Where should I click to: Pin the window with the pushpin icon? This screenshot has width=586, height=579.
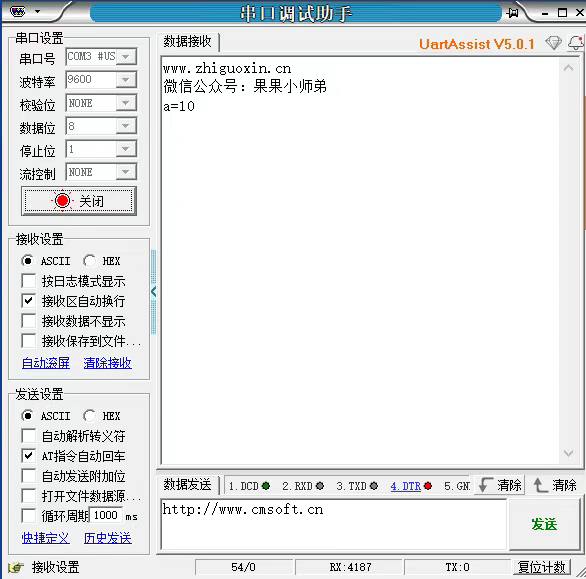512,13
